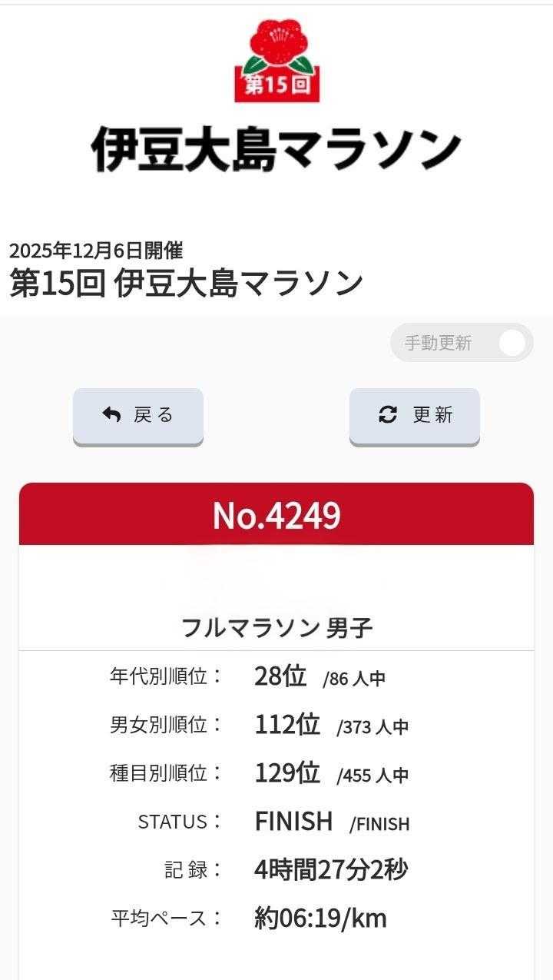This screenshot has width=553, height=980.
Task: Click the average pace 約06:19/km value
Action: point(320,918)
